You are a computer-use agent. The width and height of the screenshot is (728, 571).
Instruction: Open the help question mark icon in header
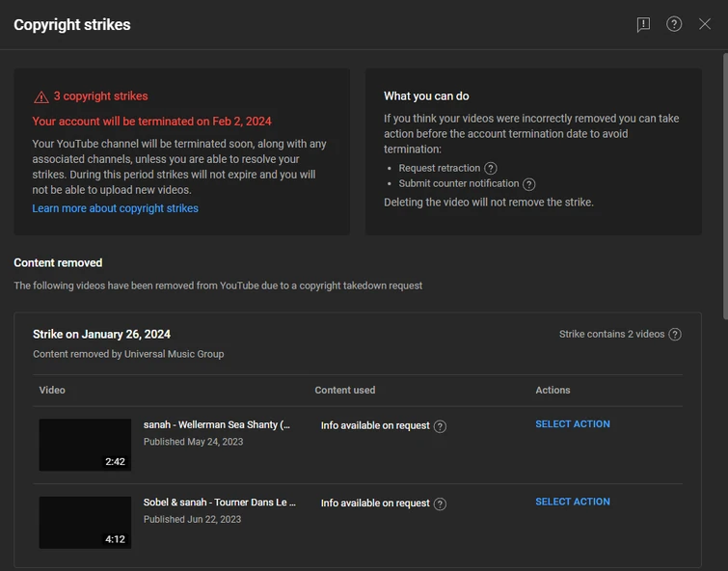[674, 24]
